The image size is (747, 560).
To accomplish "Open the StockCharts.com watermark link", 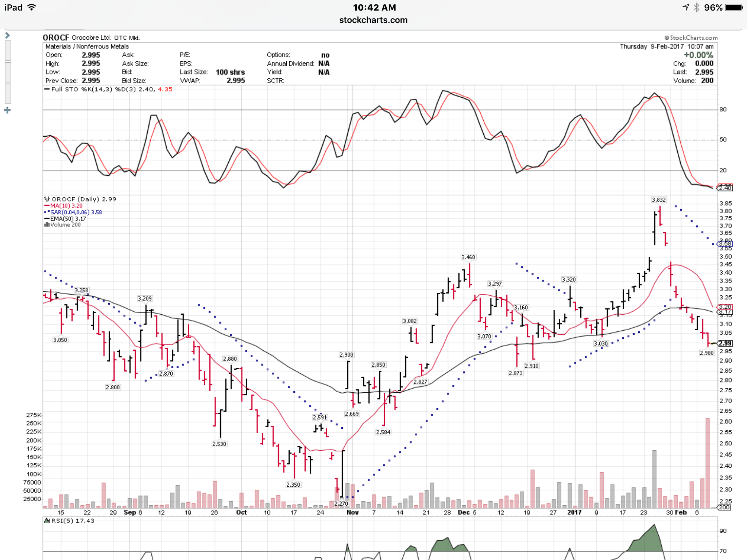I will point(691,38).
